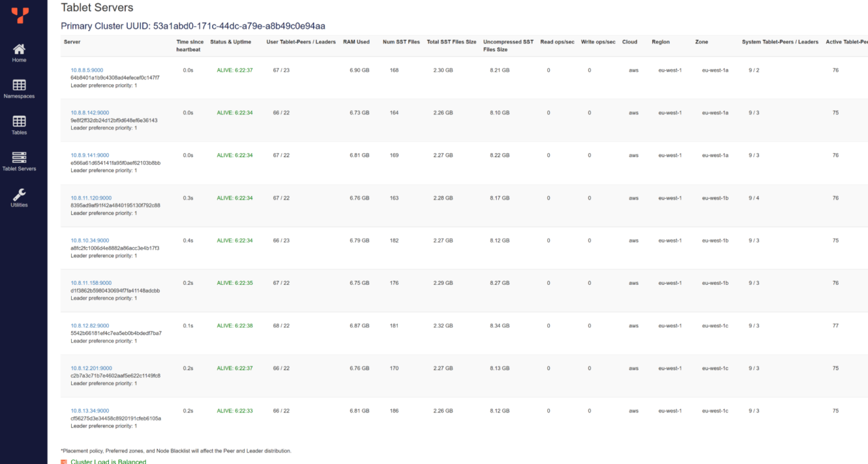Select the Tablet Servers stacked-servers icon
The image size is (868, 464).
coord(19,158)
